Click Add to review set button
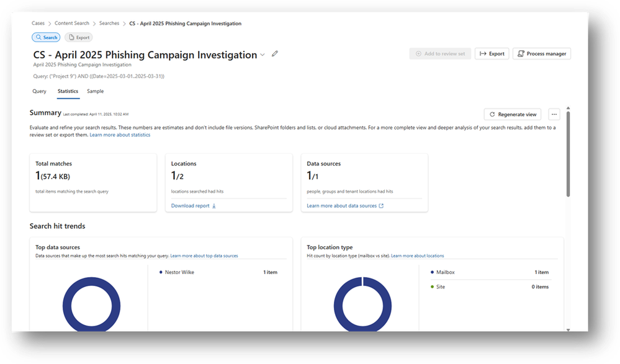This screenshot has width=620, height=364. coord(440,54)
